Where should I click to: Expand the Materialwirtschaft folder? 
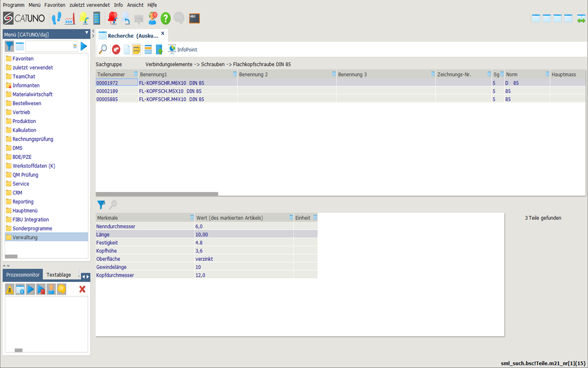[32, 94]
